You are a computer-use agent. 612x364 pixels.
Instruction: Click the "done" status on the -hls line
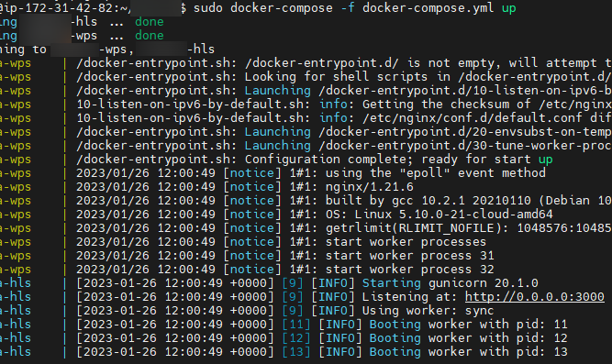tap(149, 22)
